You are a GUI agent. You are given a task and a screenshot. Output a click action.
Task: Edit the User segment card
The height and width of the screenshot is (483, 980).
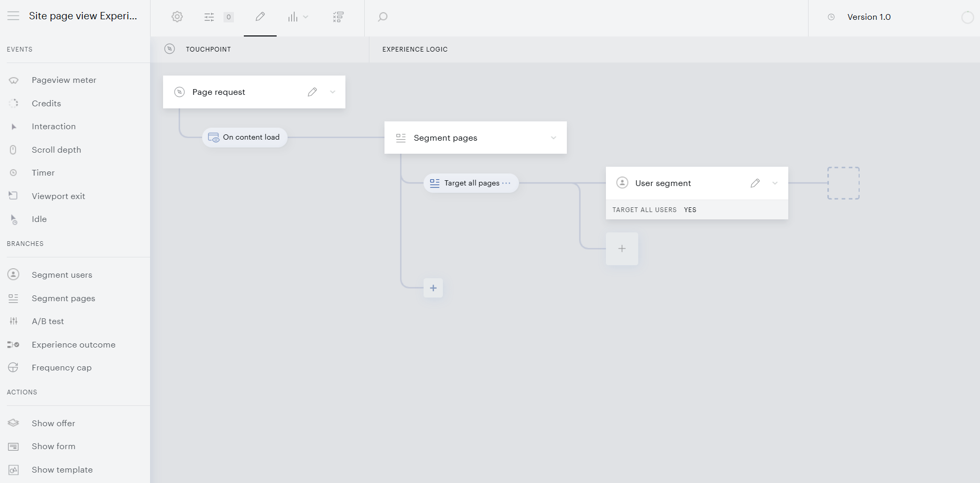coord(755,183)
